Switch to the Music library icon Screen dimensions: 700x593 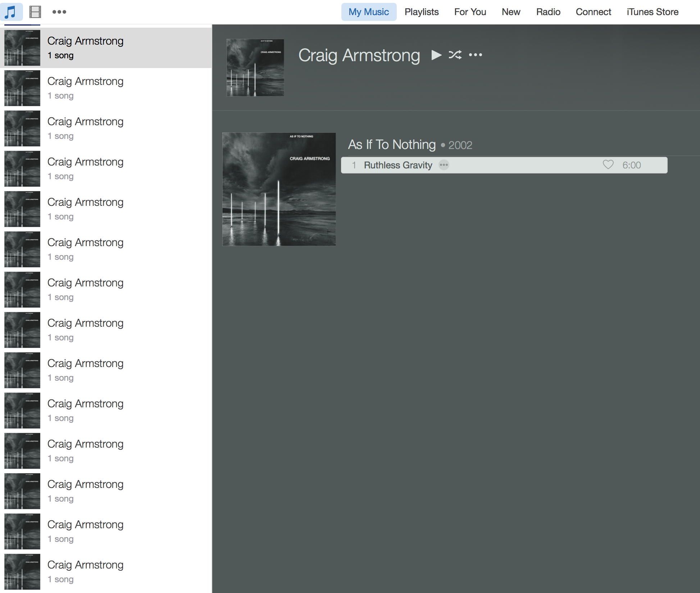coord(11,12)
